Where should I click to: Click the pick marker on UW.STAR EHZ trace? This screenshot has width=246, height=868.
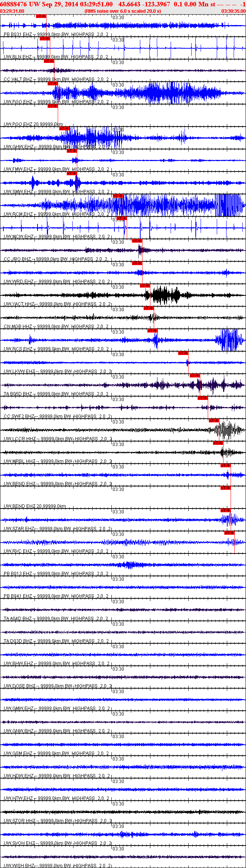pos(226,510)
